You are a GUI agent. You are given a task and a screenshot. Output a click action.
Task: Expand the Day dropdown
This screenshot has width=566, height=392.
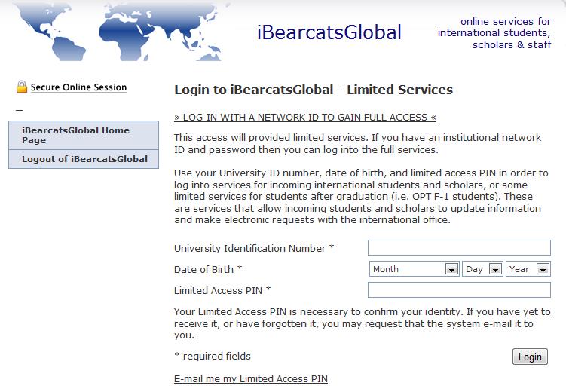point(482,269)
